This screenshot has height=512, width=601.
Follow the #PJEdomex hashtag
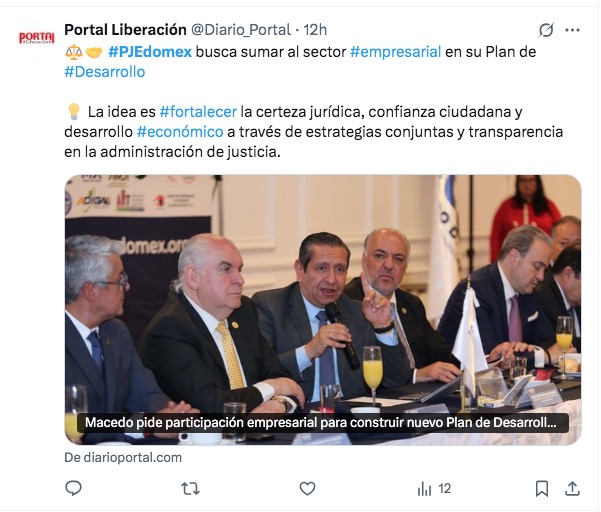149,52
